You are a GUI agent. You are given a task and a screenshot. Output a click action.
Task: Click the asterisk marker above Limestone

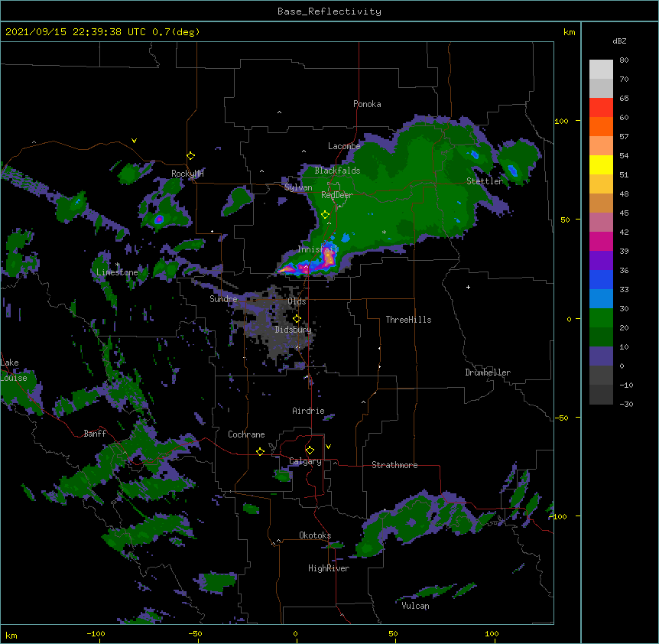click(118, 265)
